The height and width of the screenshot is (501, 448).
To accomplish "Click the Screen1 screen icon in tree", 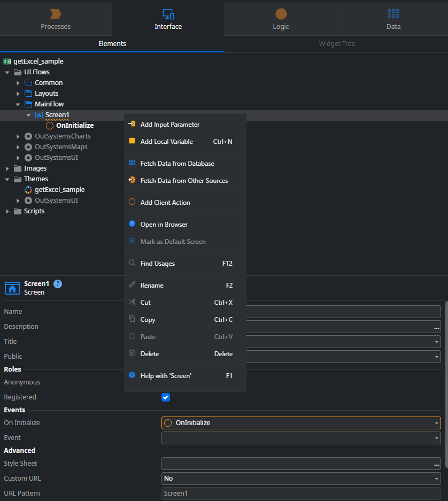I will (39, 115).
